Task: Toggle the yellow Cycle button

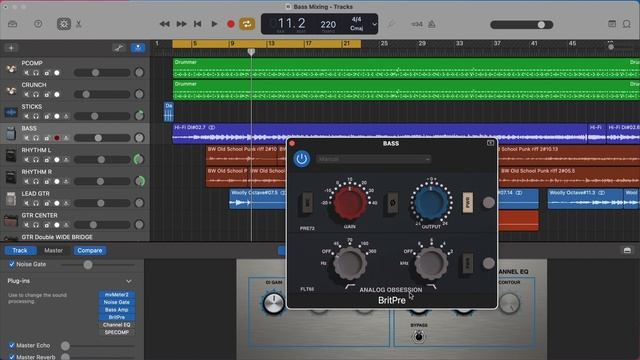Action: 247,24
